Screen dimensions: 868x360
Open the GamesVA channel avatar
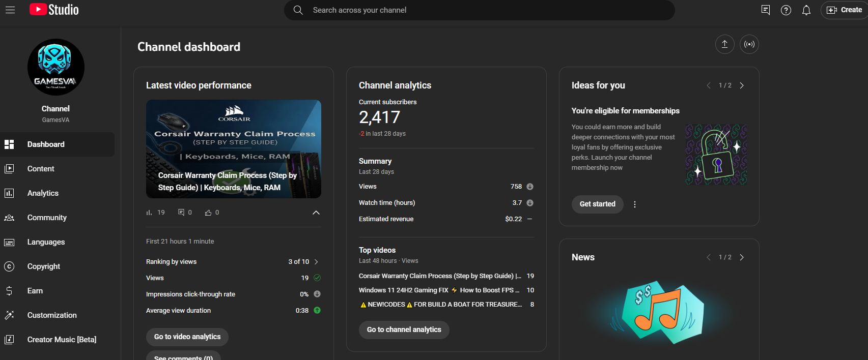(x=56, y=67)
